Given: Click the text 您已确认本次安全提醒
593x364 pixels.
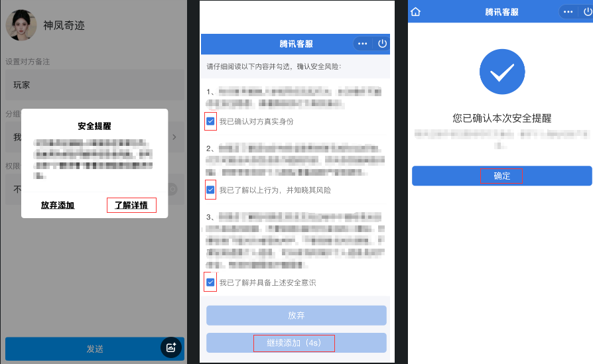Looking at the screenshot, I should (502, 118).
